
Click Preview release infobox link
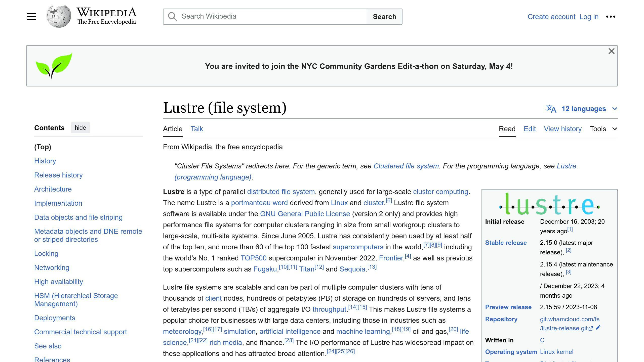click(x=508, y=307)
